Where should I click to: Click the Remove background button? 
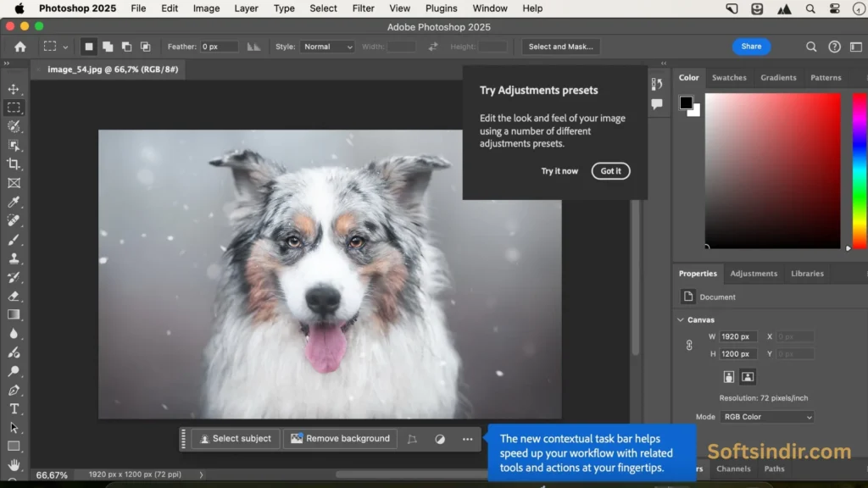[340, 439]
